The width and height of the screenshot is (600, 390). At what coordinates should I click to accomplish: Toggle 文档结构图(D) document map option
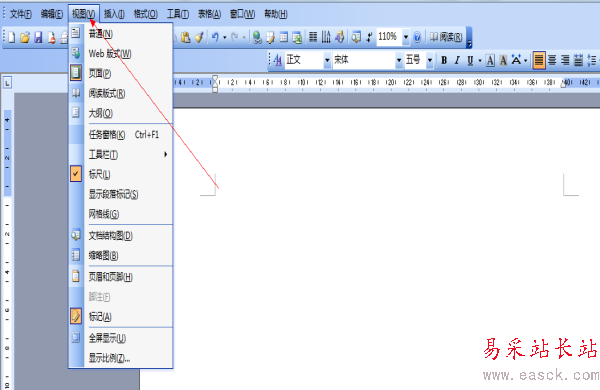[x=121, y=236]
